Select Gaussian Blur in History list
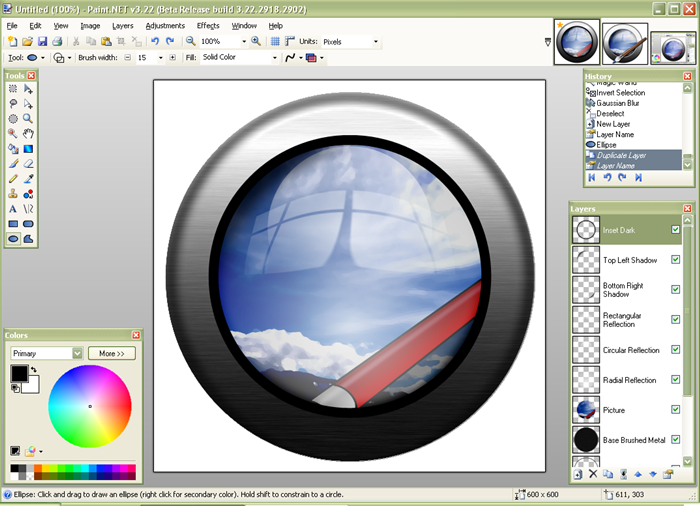This screenshot has width=700, height=506. 617,103
